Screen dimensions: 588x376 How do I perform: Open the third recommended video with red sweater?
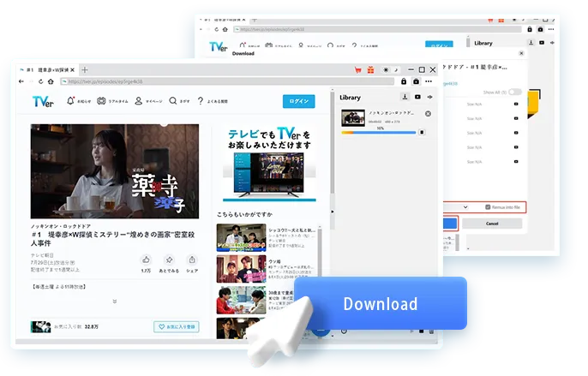pos(241,301)
